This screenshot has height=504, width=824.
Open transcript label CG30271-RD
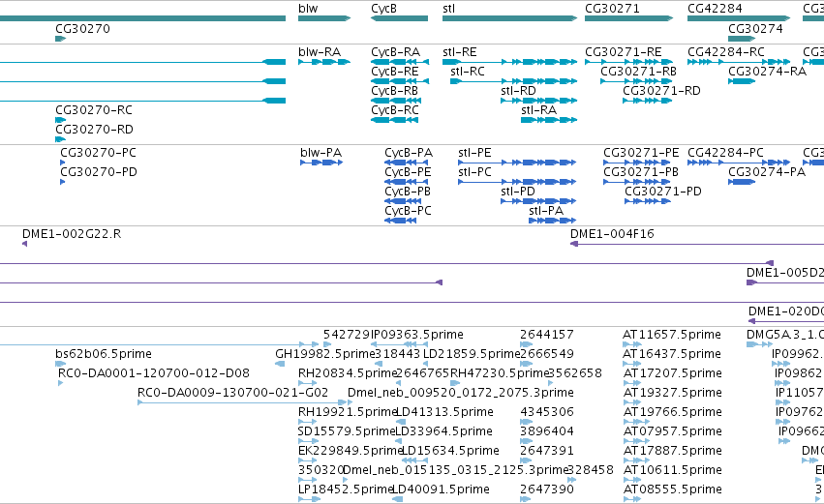(661, 91)
